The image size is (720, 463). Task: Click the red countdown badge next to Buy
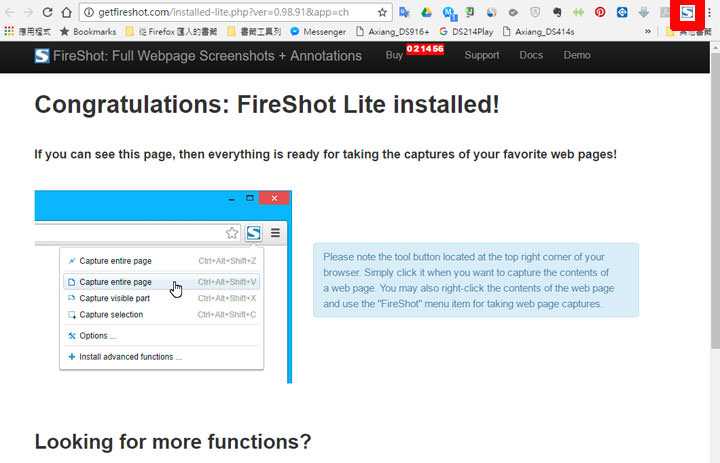(425, 49)
